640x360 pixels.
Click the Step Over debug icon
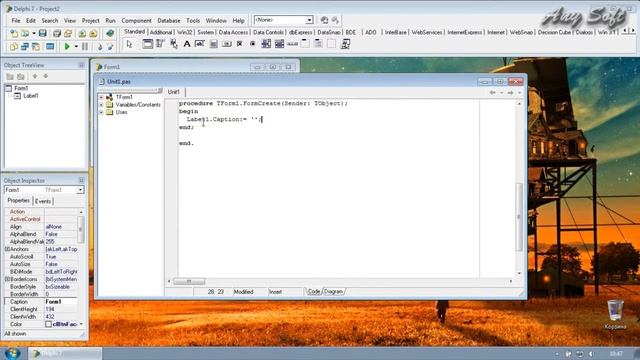tap(110, 47)
